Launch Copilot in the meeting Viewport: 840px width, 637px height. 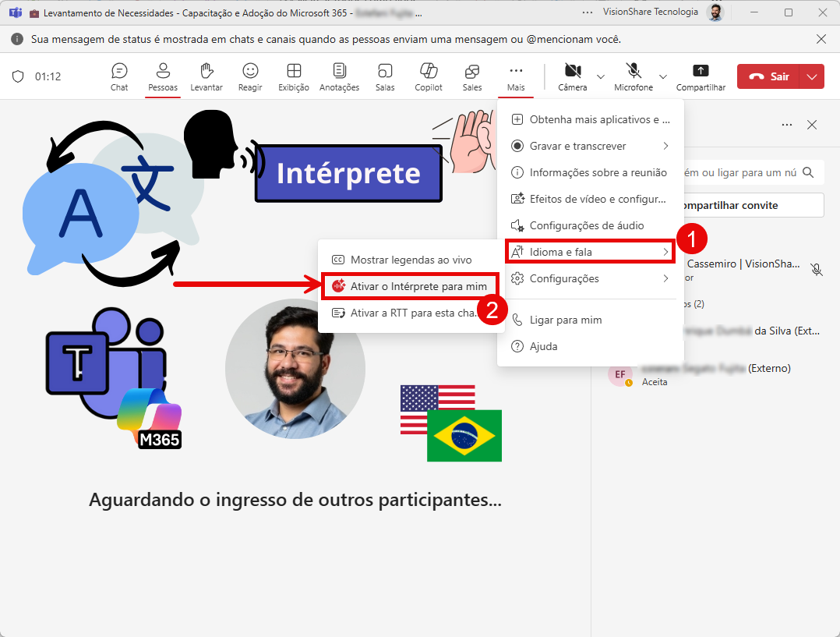(429, 76)
